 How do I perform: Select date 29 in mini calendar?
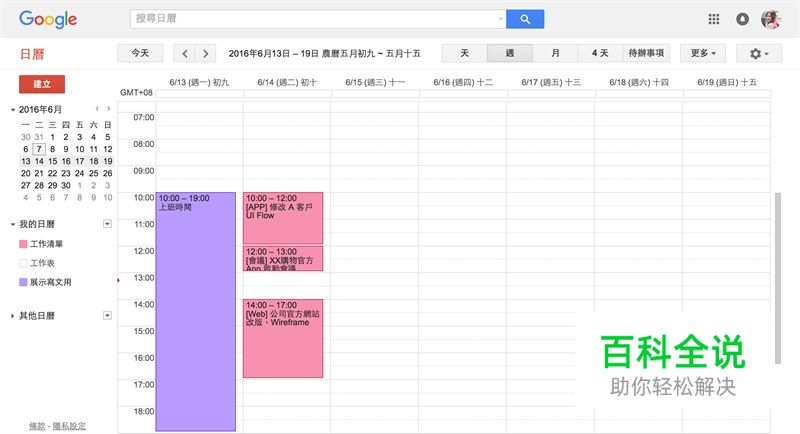pyautogui.click(x=53, y=186)
